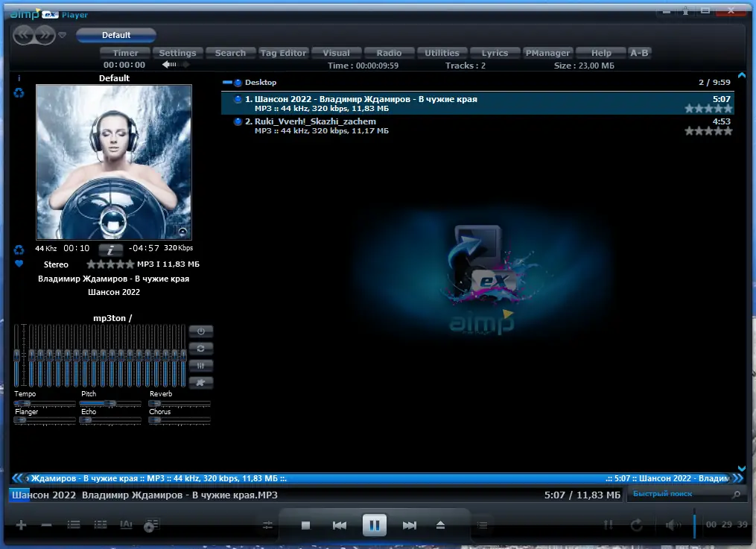
Task: Reset equalizer with the circular arrows button
Action: coord(200,348)
